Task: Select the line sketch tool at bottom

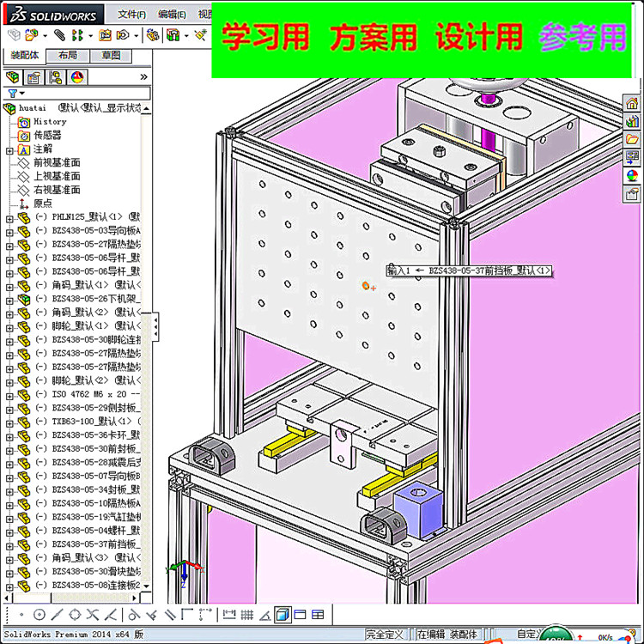Action: [x=57, y=615]
